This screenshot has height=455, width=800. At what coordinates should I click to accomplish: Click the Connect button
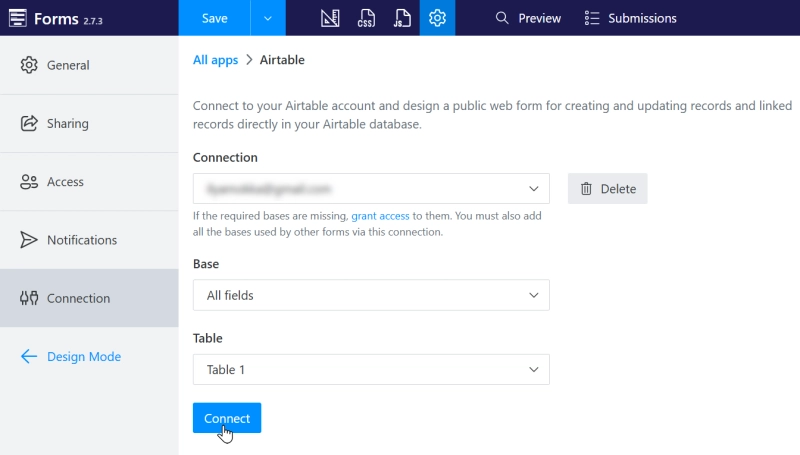click(227, 418)
